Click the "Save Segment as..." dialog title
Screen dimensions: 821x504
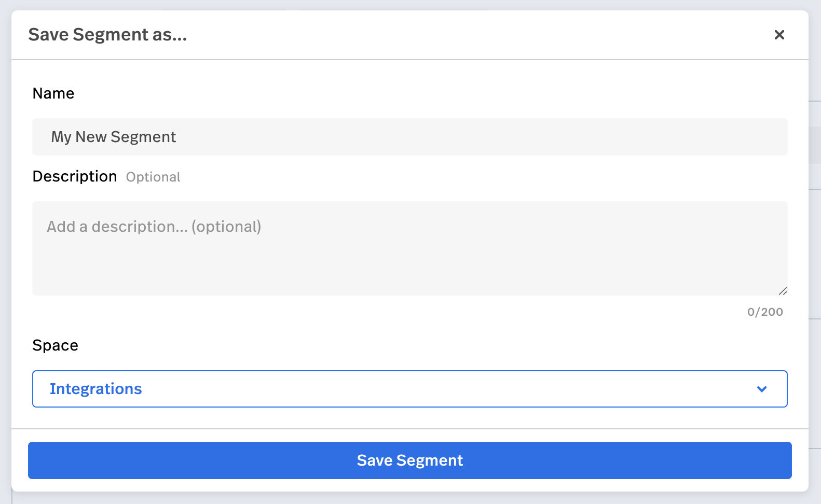click(107, 35)
